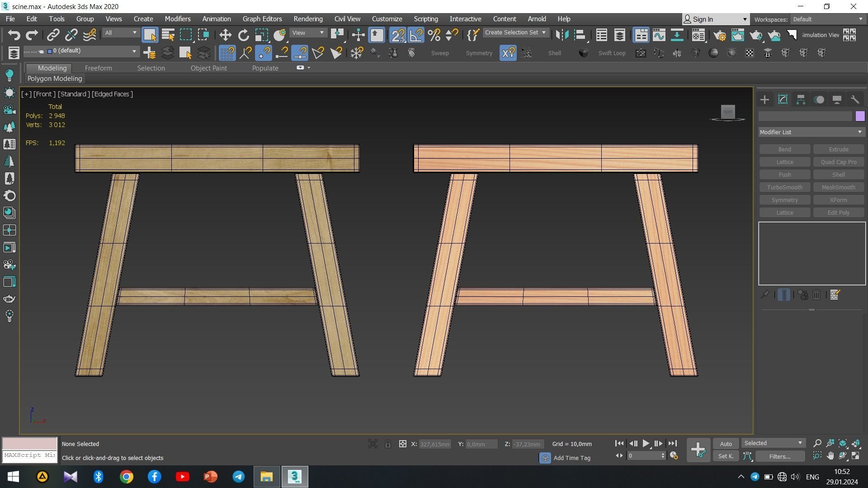Open the Sign In dropdown
This screenshot has width=868, height=488.
click(x=715, y=19)
